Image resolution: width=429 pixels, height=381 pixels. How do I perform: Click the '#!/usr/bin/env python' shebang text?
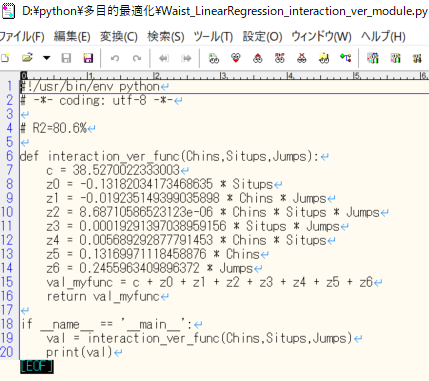tap(90, 87)
